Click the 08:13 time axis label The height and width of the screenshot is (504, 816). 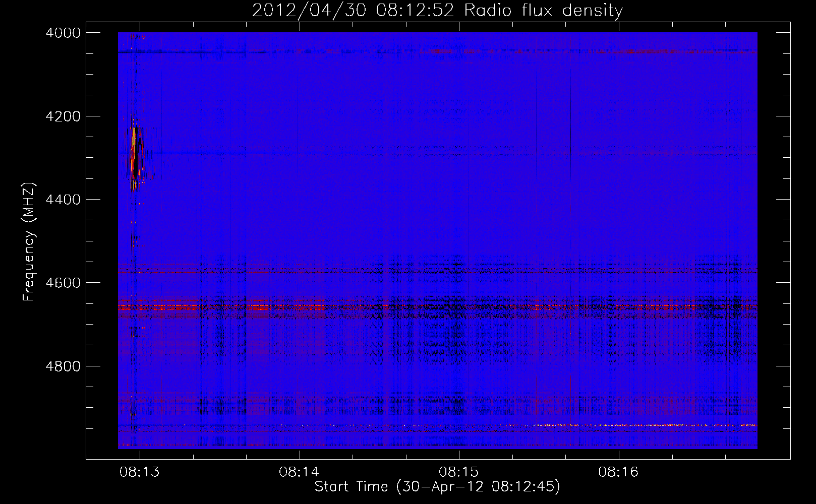[x=140, y=472]
